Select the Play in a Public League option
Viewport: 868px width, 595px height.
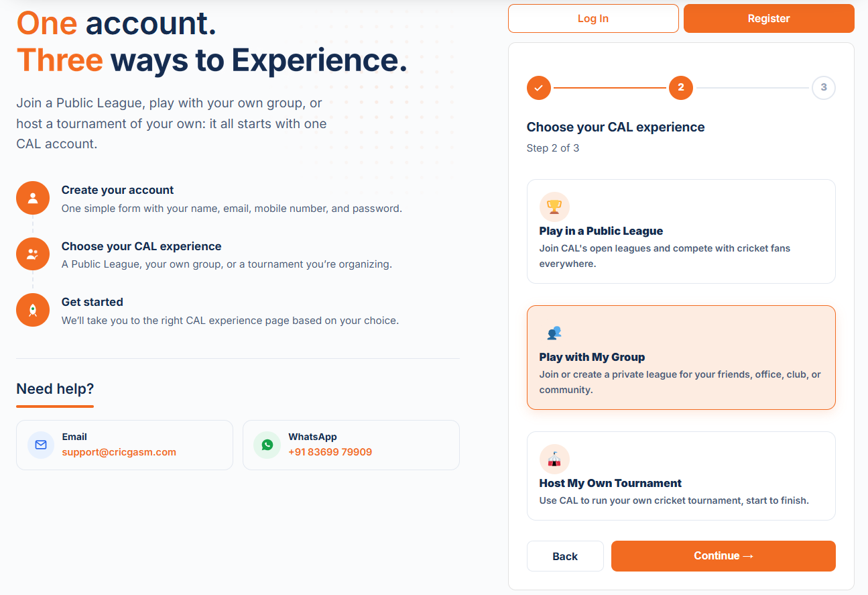click(x=681, y=231)
